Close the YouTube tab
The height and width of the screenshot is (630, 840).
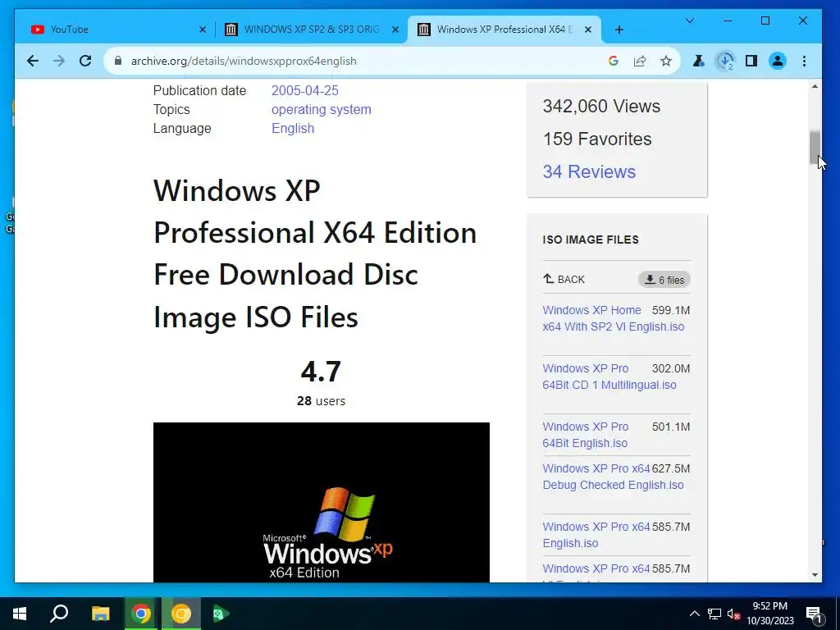pos(203,30)
